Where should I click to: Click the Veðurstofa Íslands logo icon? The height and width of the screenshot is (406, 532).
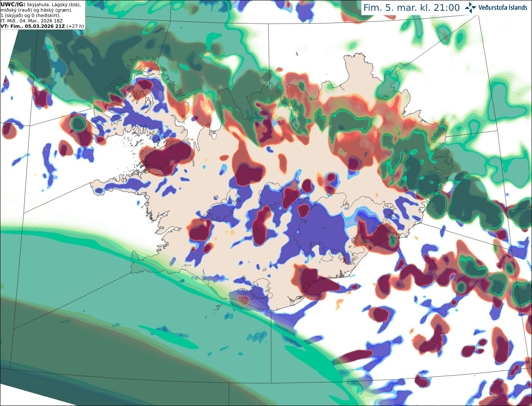click(x=470, y=7)
